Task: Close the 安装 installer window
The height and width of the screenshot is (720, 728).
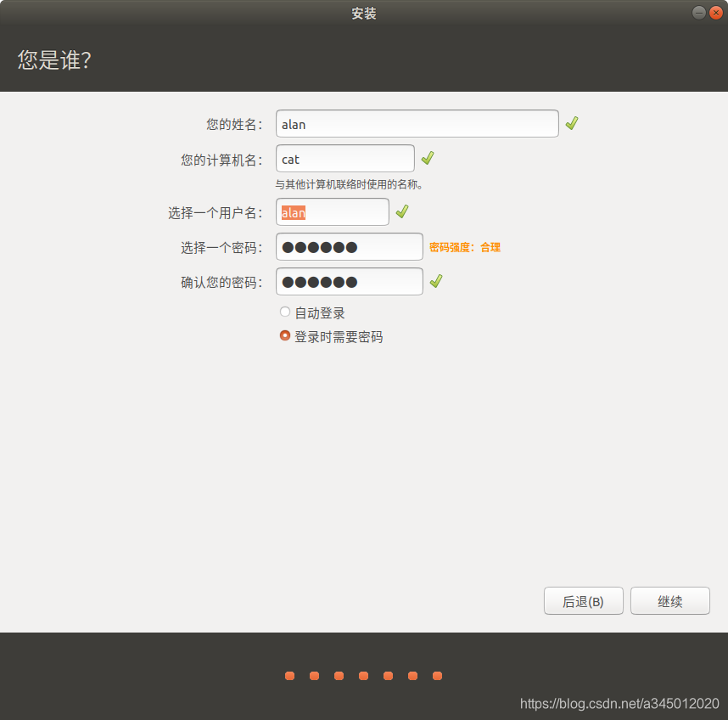Action: pos(716,13)
